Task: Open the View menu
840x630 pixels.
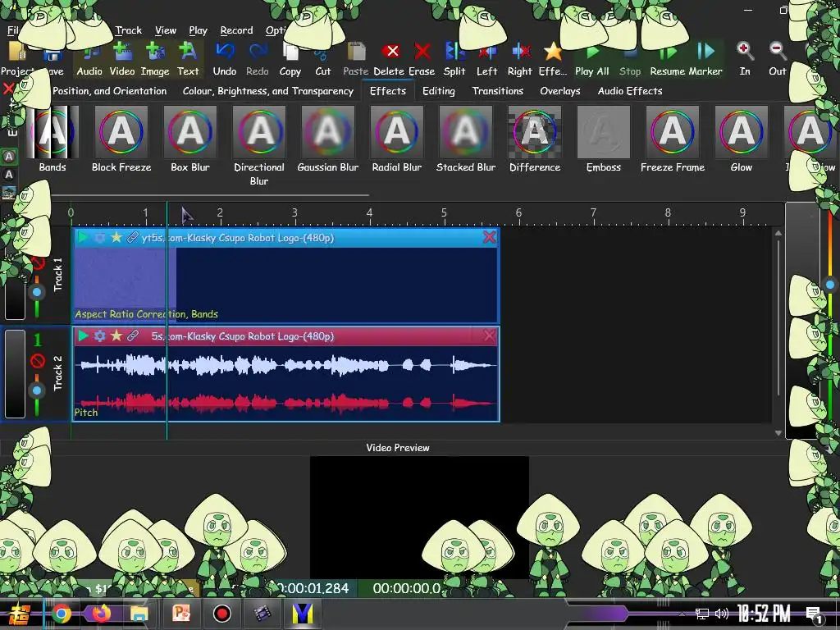Action: tap(166, 30)
